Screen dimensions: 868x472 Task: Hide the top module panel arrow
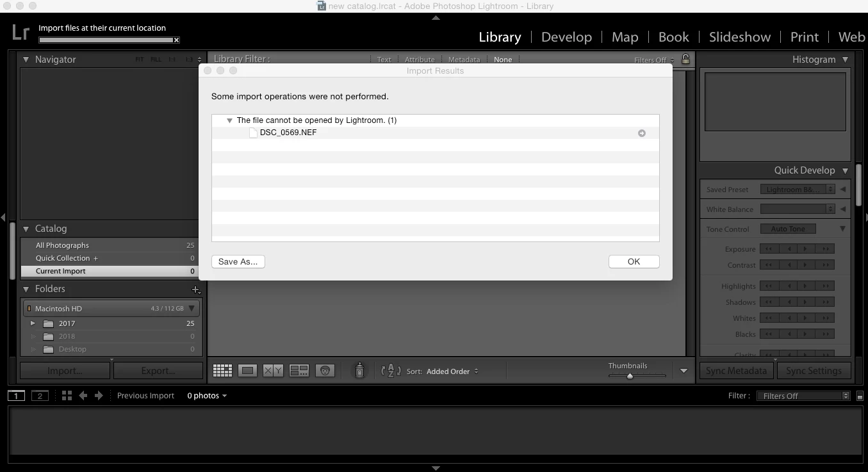tap(436, 18)
